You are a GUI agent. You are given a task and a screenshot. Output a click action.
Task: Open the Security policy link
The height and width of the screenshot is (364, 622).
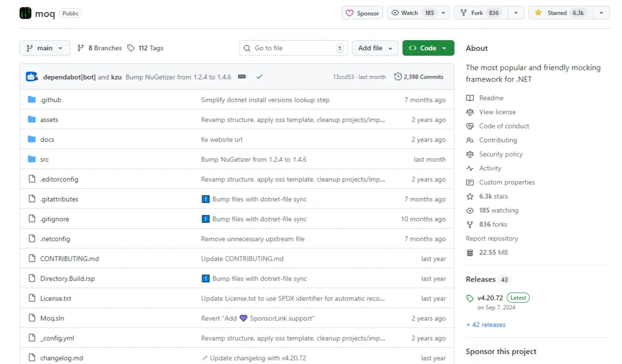[501, 154]
